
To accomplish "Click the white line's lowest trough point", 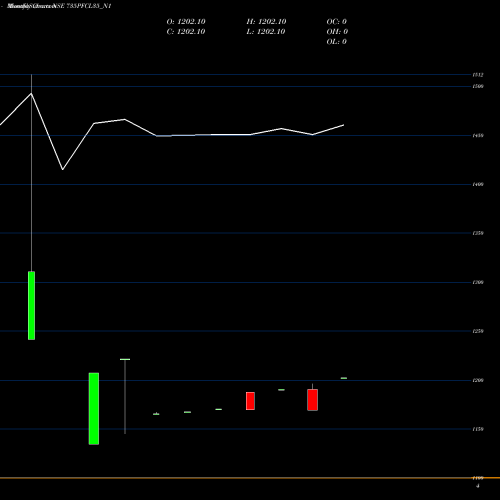I will click(x=63, y=170).
